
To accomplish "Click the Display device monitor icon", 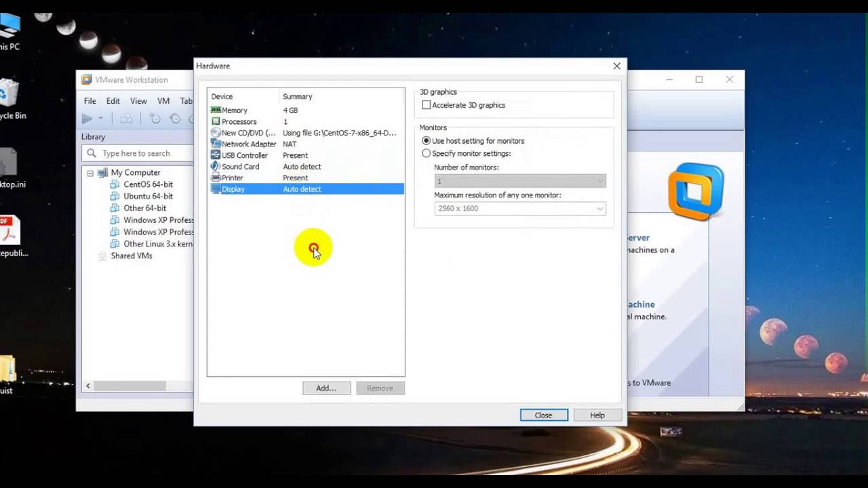I will [x=216, y=189].
